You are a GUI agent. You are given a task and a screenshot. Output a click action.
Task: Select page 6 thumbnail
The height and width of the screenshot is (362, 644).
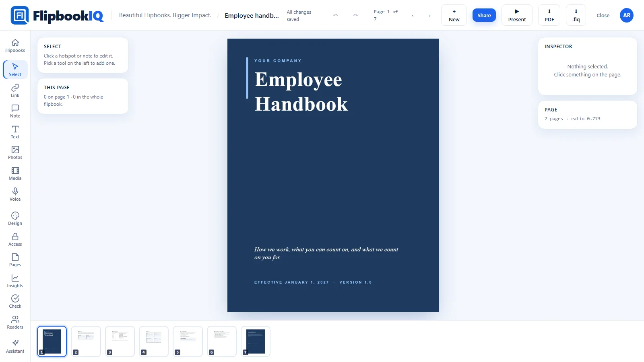(x=222, y=341)
